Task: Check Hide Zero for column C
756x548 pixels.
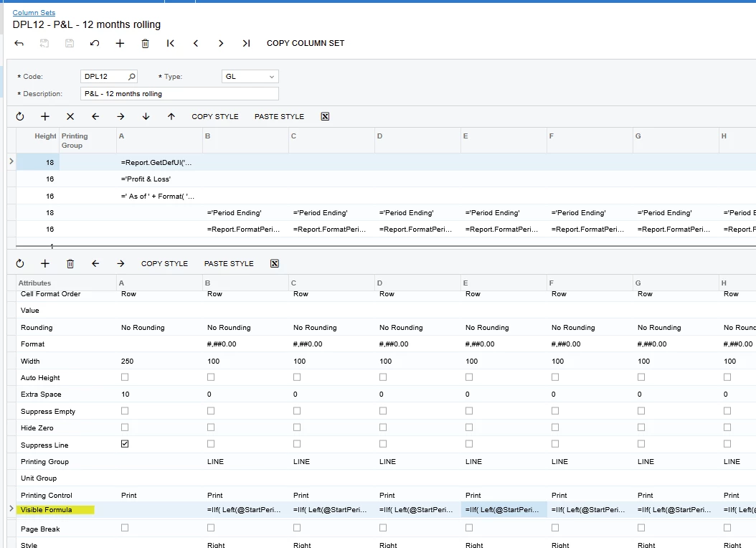Action: pos(297,427)
